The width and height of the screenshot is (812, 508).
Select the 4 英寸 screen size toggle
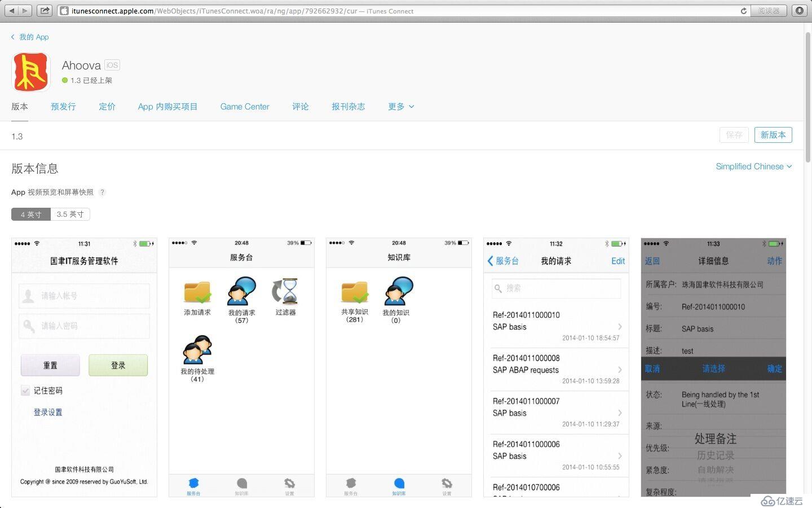[x=31, y=214]
